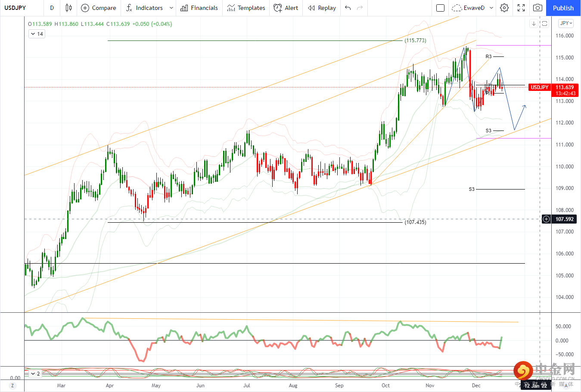This screenshot has height=392, width=581.
Task: Open the Financials panel
Action: pyautogui.click(x=199, y=8)
